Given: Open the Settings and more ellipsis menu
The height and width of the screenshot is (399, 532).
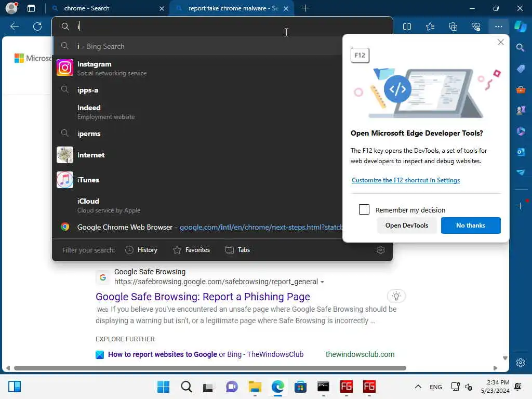Looking at the screenshot, I should point(498,26).
